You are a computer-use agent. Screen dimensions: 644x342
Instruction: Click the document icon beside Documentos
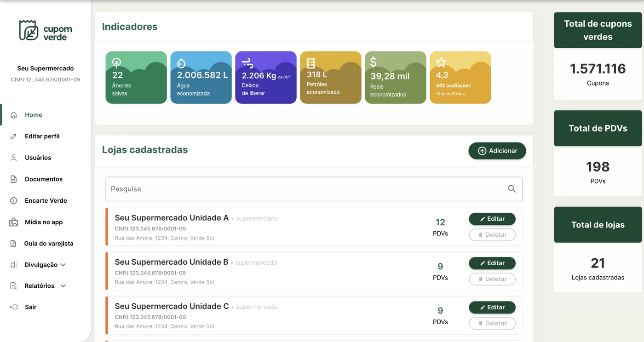tap(14, 179)
